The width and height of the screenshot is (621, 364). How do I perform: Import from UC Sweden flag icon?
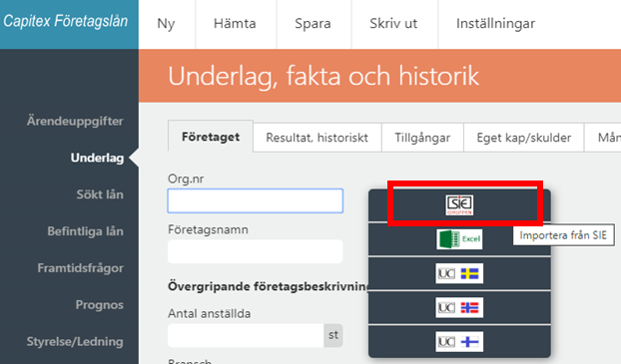pyautogui.click(x=459, y=273)
